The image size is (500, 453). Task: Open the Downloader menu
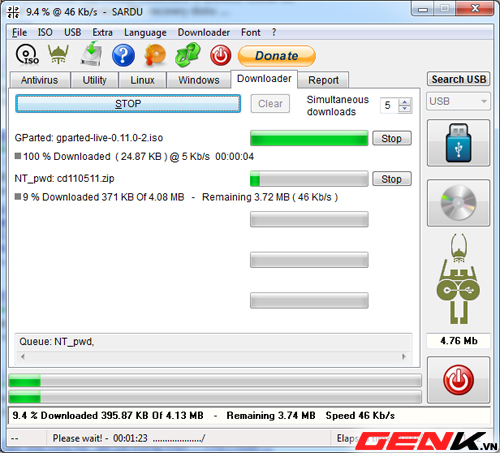point(204,33)
